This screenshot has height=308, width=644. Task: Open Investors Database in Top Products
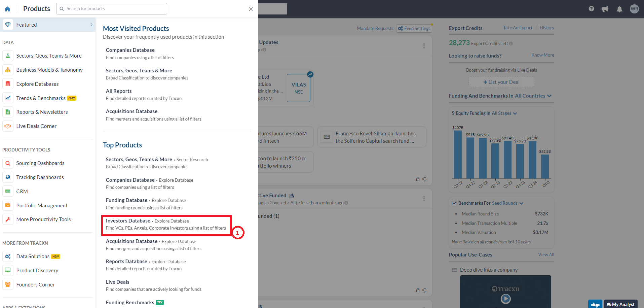(x=128, y=220)
